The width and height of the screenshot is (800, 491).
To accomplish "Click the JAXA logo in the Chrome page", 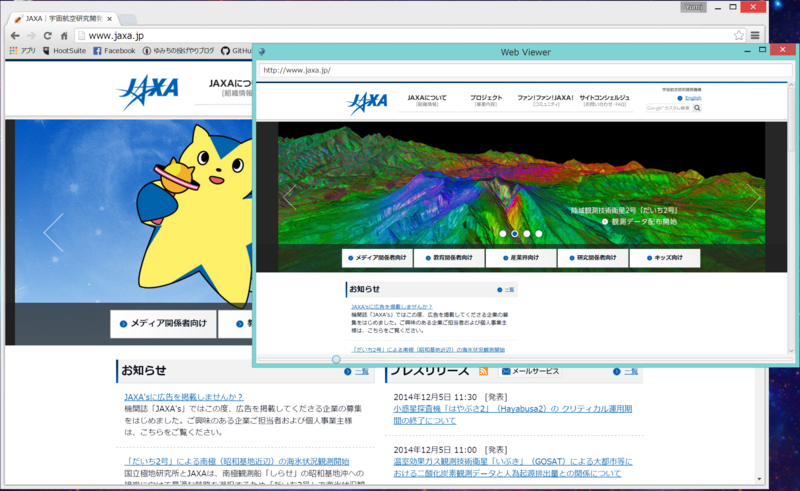I will (148, 92).
